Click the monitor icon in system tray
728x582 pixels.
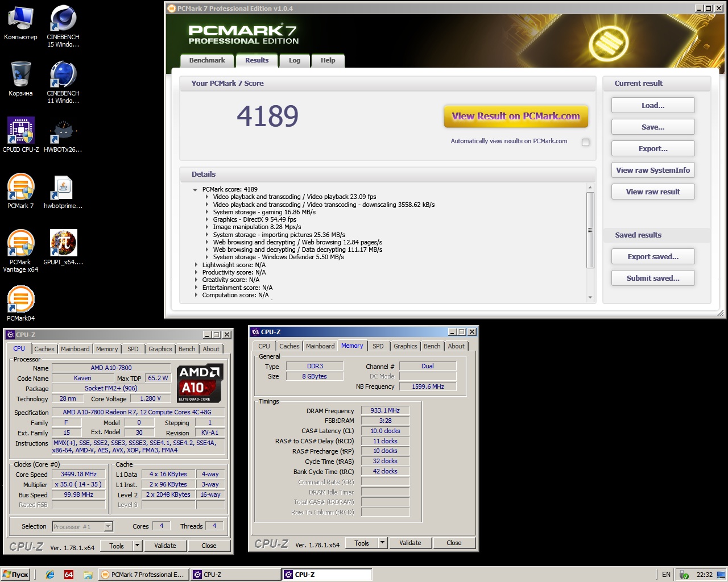point(721,574)
